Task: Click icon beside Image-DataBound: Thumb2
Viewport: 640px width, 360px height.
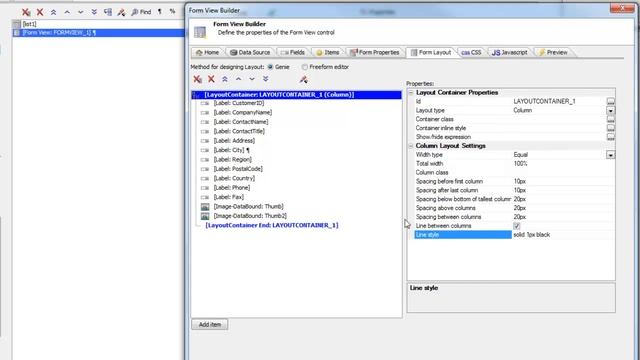Action: (205, 216)
